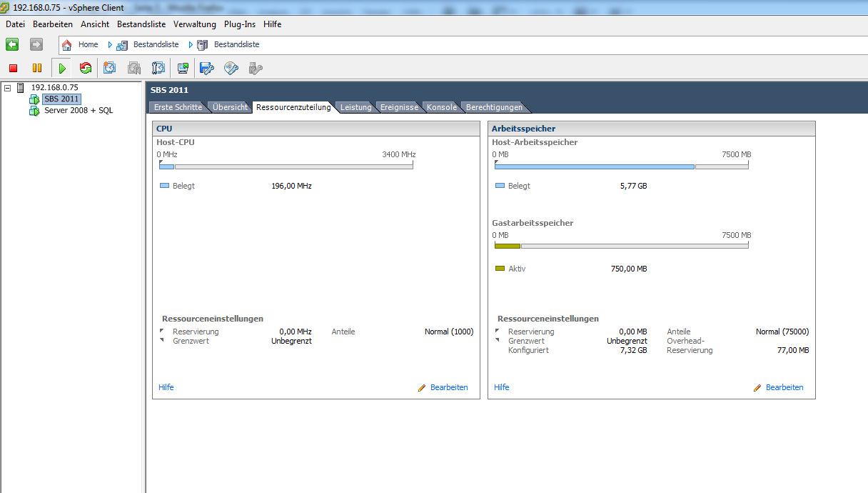
Task: Click the grey forward navigation arrow
Action: tap(36, 44)
